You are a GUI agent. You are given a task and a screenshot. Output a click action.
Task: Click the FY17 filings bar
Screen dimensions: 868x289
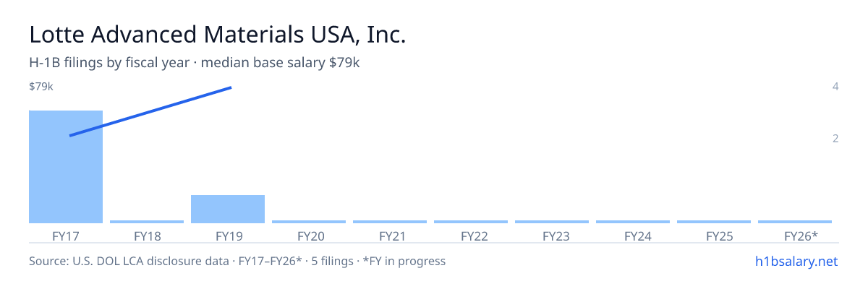(x=66, y=167)
